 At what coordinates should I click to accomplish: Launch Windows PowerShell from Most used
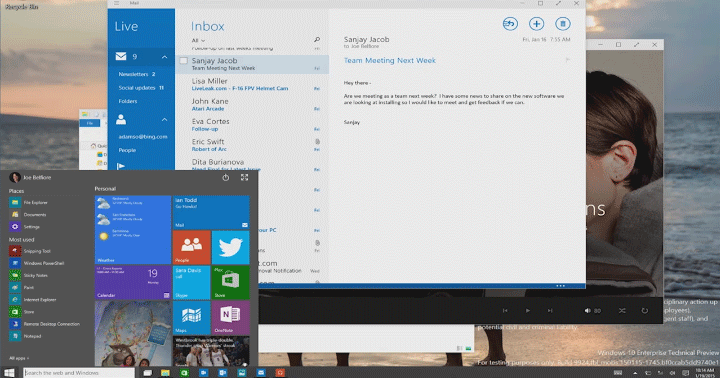click(38, 263)
